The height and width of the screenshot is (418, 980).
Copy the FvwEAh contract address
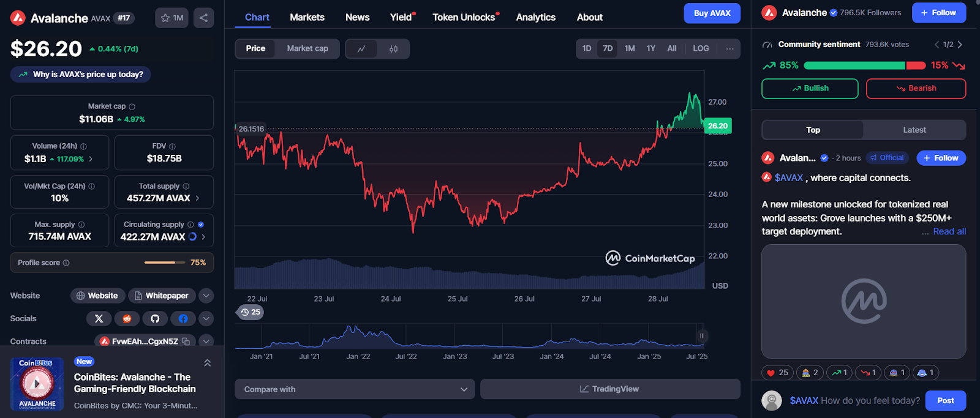point(186,341)
